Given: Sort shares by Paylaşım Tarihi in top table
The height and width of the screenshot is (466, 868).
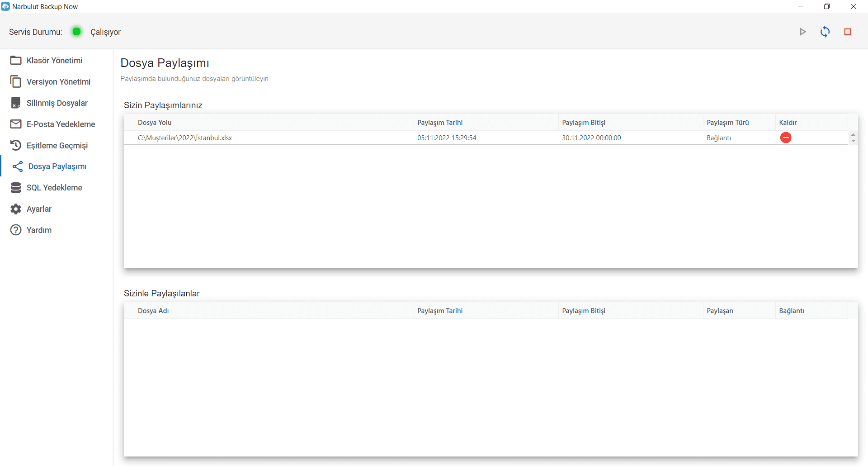Looking at the screenshot, I should tap(440, 123).
